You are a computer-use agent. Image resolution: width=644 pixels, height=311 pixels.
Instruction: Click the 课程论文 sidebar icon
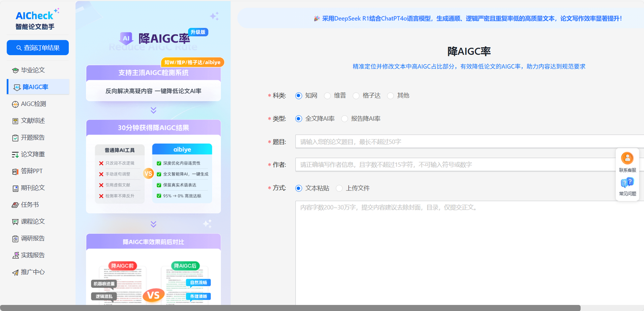[x=16, y=222]
